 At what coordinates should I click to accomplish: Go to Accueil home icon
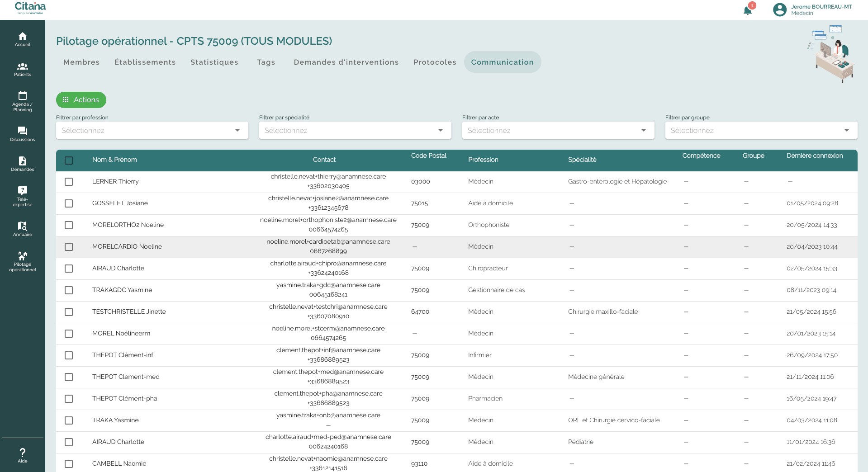pos(22,36)
